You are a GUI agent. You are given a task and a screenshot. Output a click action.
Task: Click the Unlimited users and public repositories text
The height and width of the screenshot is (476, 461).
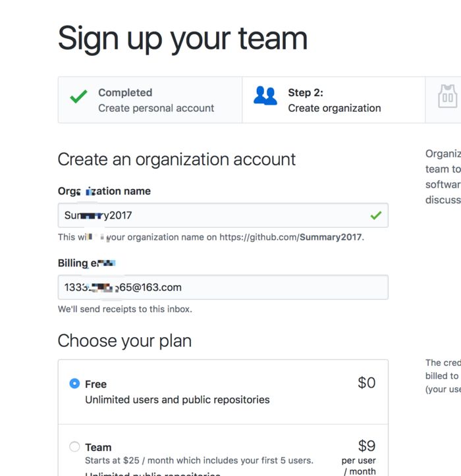pyautogui.click(x=177, y=399)
